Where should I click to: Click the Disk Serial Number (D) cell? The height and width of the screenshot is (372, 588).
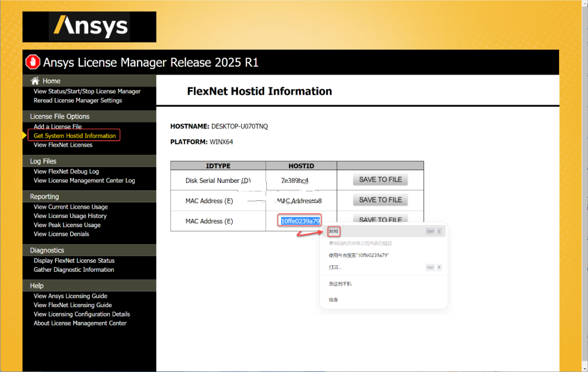pos(218,180)
